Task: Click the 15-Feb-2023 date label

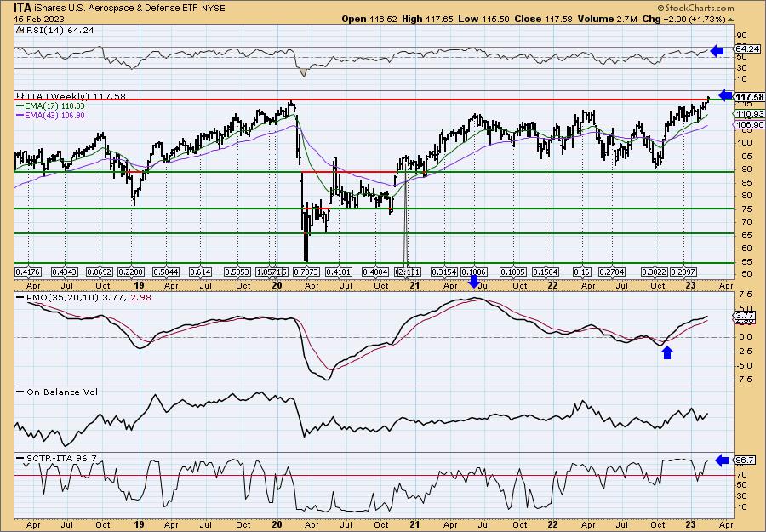Action: (38, 19)
